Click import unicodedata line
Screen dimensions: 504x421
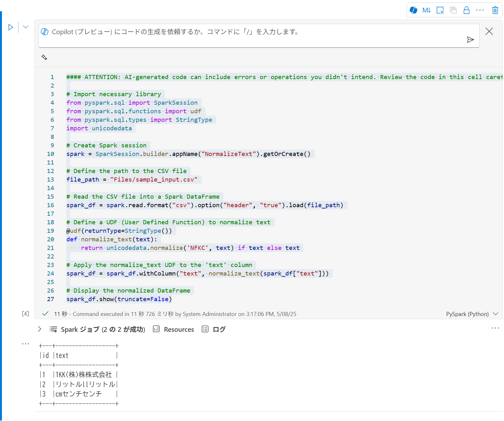click(x=99, y=128)
